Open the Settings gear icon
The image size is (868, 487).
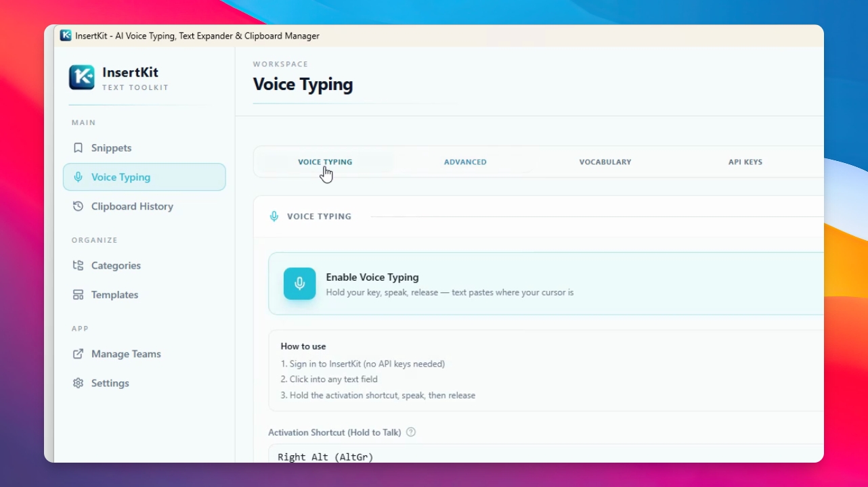pos(78,383)
